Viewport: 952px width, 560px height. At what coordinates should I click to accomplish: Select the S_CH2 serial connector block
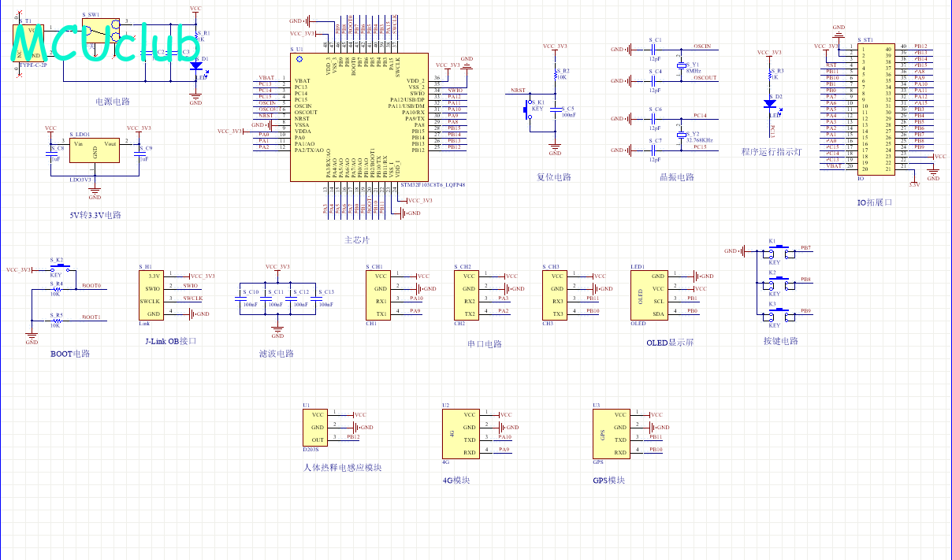[x=467, y=295]
